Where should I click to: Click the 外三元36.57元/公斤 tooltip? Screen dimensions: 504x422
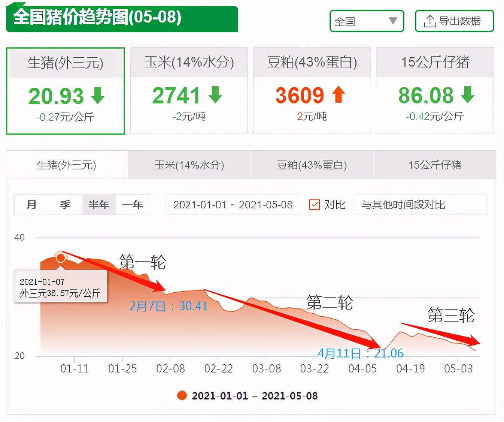pos(61,287)
